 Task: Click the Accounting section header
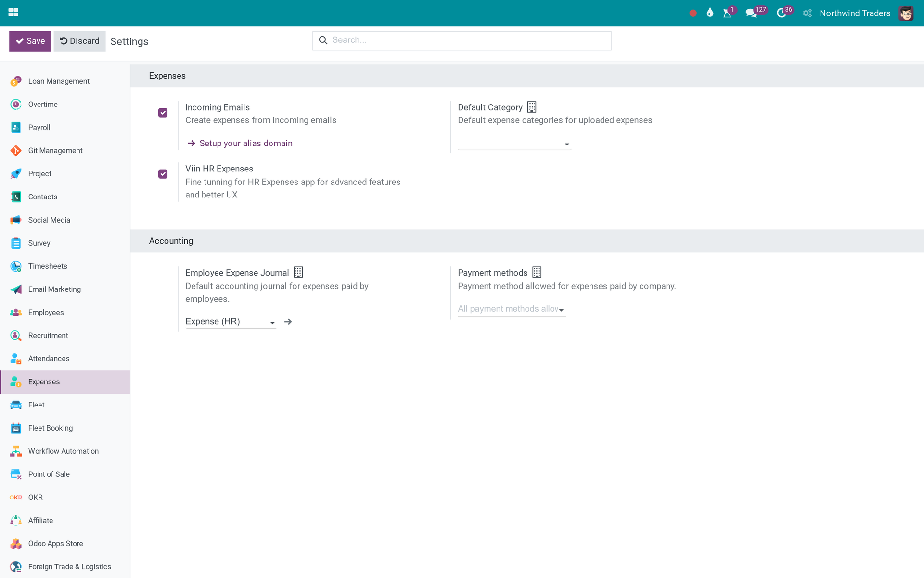[x=527, y=241]
